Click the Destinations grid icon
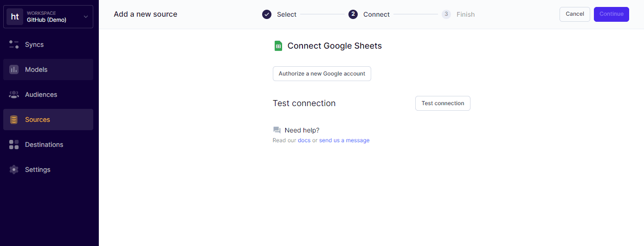Screen dimensions: 644x246 [x=14, y=145]
